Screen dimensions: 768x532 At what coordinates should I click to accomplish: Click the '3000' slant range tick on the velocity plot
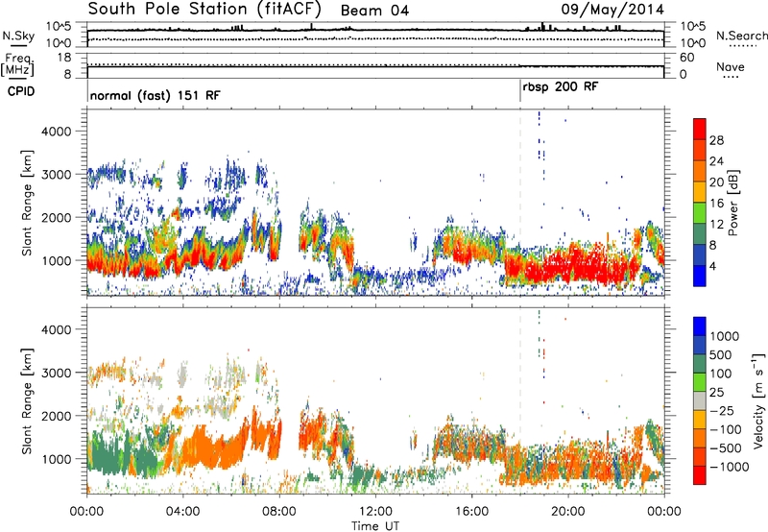(x=56, y=373)
